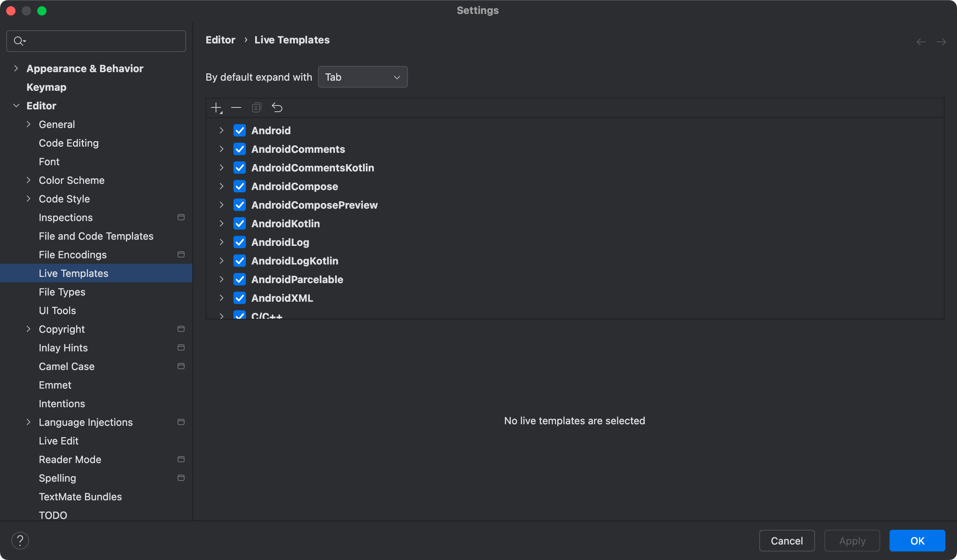Add a new live template with plus icon

coord(216,107)
